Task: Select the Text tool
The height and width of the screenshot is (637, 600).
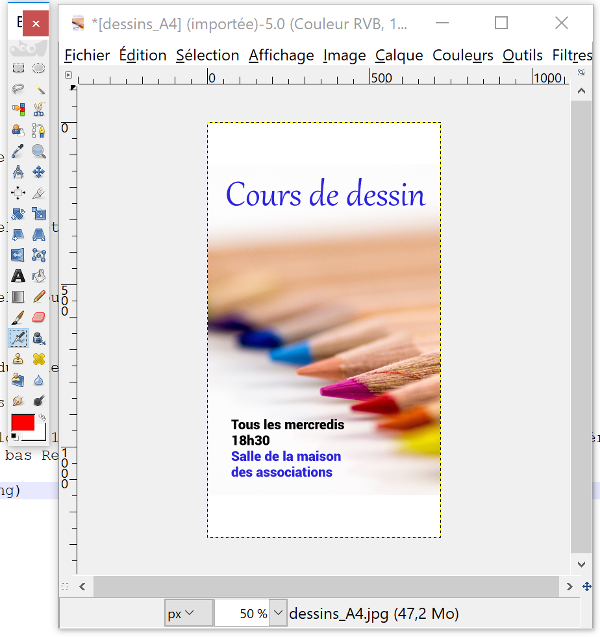Action: tap(18, 276)
